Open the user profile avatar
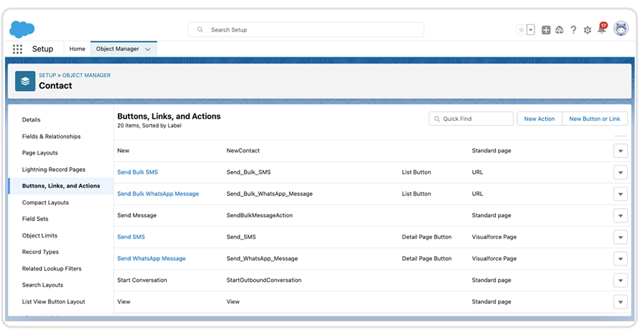Screen dimensions: 644x332 click(x=621, y=29)
